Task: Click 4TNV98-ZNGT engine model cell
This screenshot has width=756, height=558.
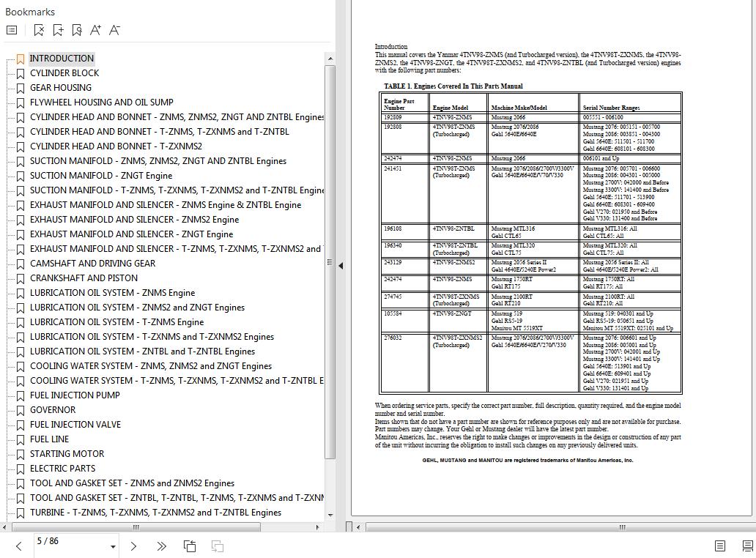Action: (458, 321)
